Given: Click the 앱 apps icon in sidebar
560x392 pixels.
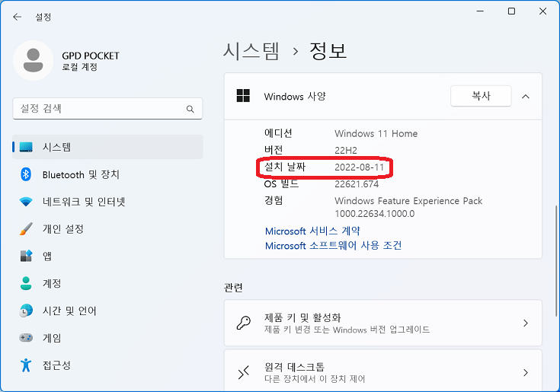Looking at the screenshot, I should tap(26, 256).
